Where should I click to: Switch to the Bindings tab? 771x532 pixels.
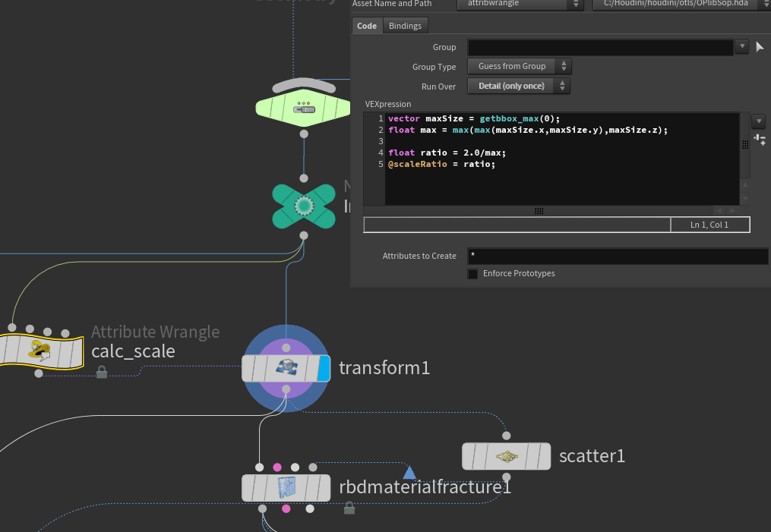(405, 26)
